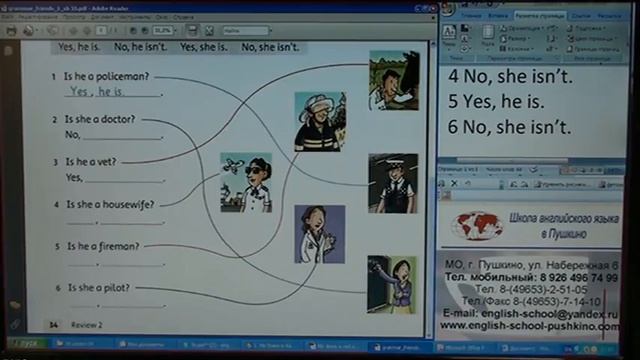Click the line "4 No, she isn't." in Word

point(510,76)
